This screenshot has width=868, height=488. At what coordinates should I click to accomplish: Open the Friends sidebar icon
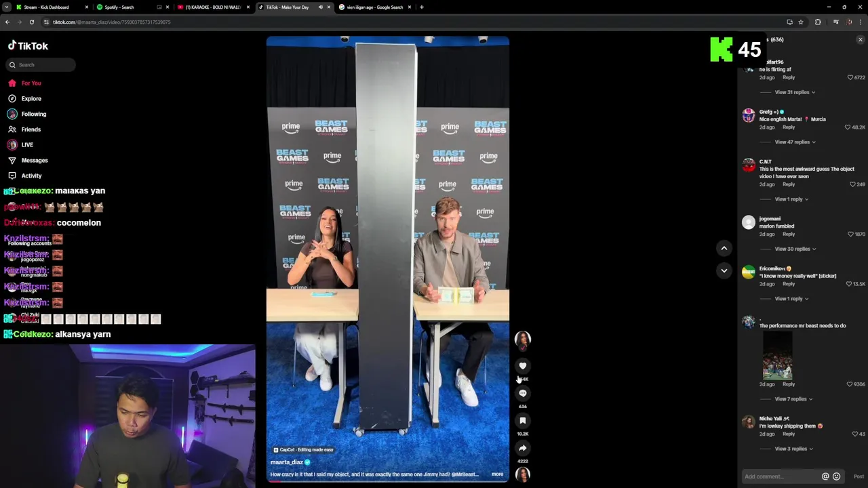(x=12, y=129)
